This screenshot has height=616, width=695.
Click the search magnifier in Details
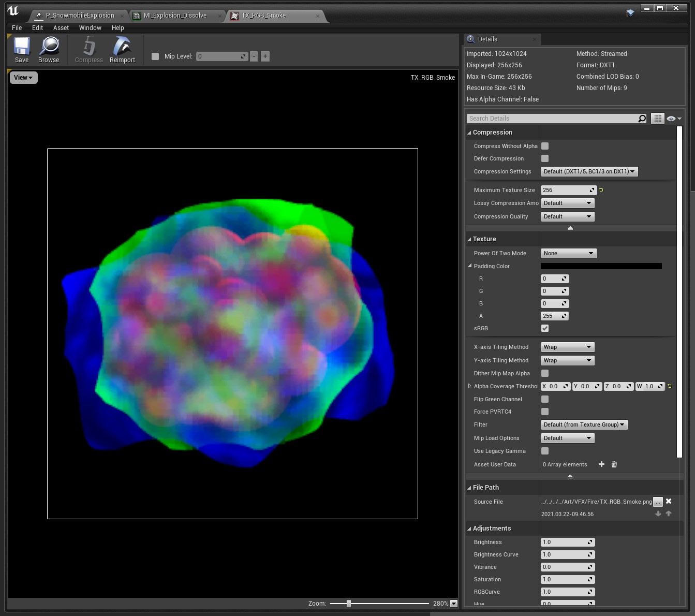pos(642,119)
